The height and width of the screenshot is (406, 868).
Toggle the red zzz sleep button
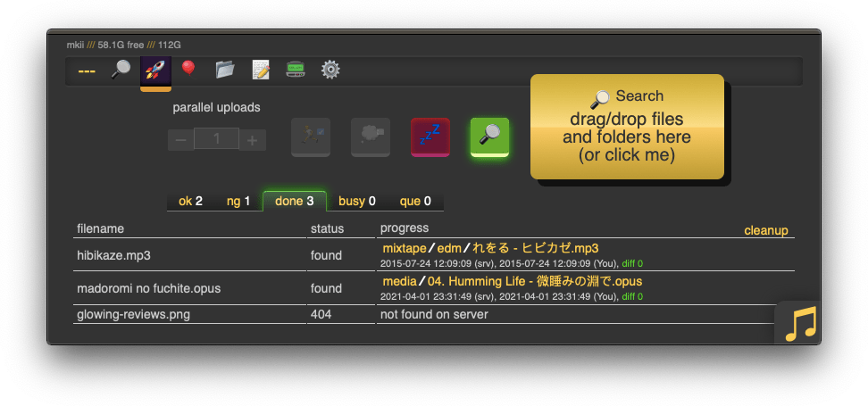click(x=430, y=137)
